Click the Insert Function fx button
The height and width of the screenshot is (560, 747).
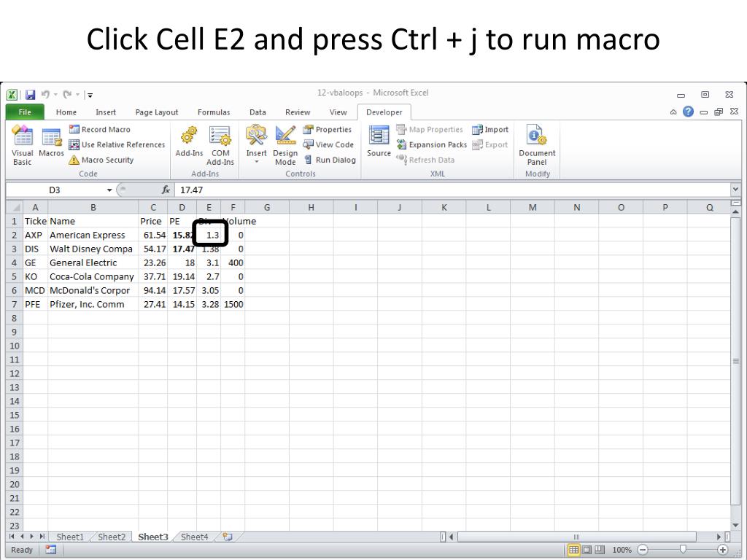[166, 190]
